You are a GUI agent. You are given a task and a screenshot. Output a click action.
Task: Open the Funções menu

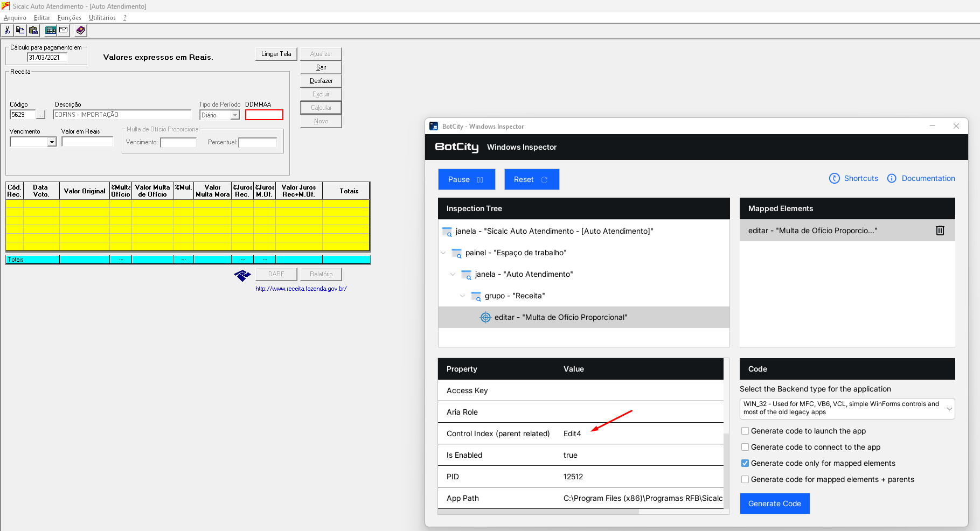[69, 18]
